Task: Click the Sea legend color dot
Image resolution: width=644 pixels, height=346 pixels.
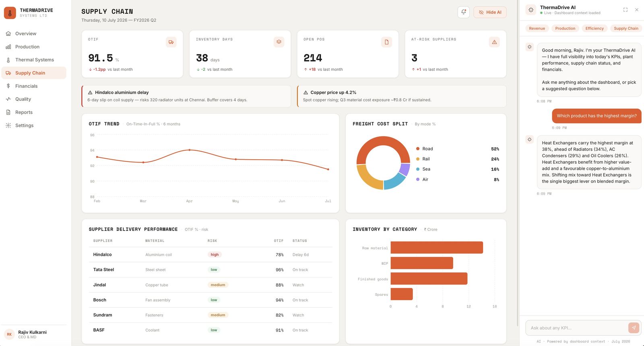Action: (418, 169)
